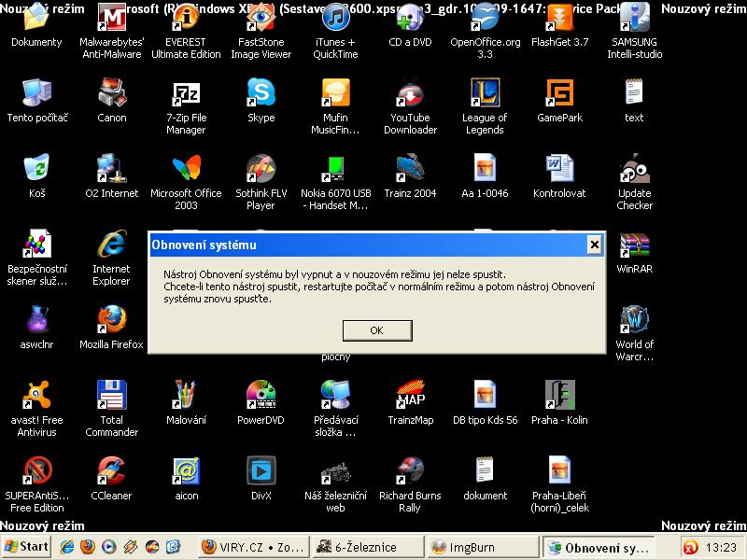The width and height of the screenshot is (747, 560).
Task: Select FastStone Image Viewer icon
Action: 261,17
